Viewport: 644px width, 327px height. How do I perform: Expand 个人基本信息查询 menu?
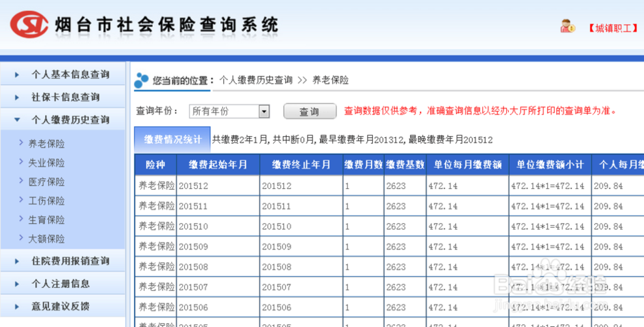[x=63, y=75]
